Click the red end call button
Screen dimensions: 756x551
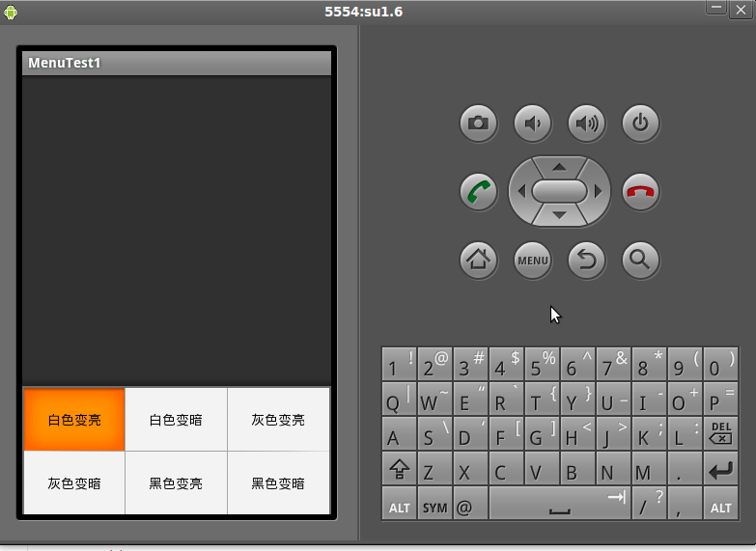point(640,192)
